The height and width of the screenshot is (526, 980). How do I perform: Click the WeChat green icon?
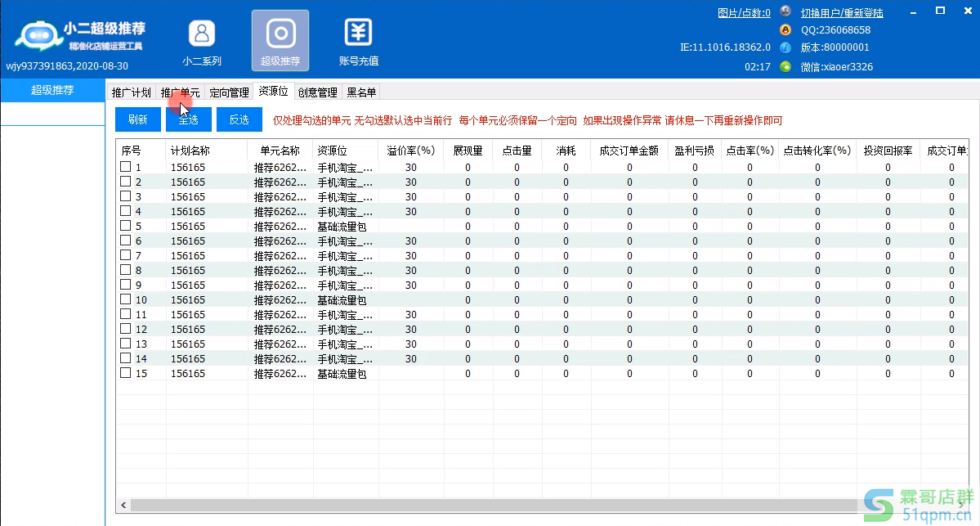click(x=785, y=67)
